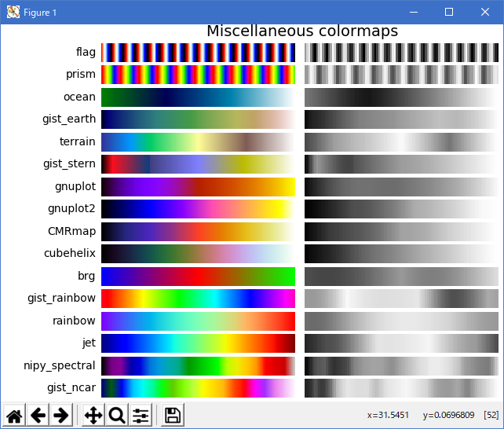
Task: Minimize the Figure 1 window
Action: pyautogui.click(x=414, y=13)
